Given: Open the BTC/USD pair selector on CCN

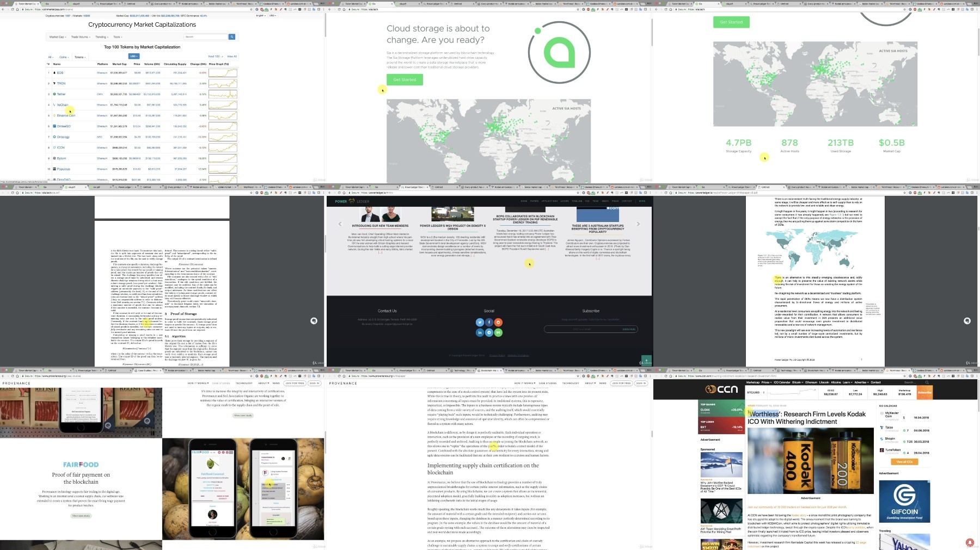Looking at the screenshot, I should click(x=756, y=392).
